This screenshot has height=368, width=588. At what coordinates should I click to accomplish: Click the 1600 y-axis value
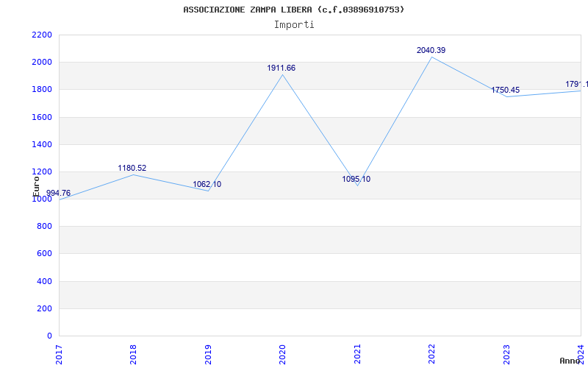pos(42,117)
